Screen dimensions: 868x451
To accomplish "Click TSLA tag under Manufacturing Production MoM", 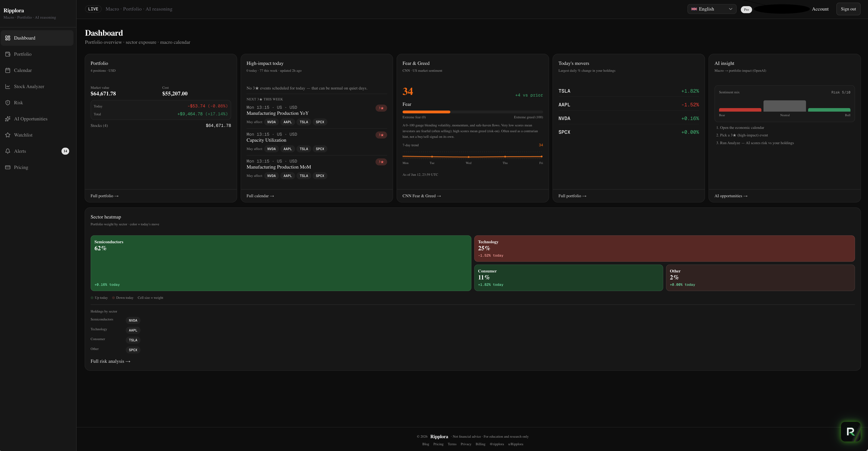I will (x=304, y=176).
